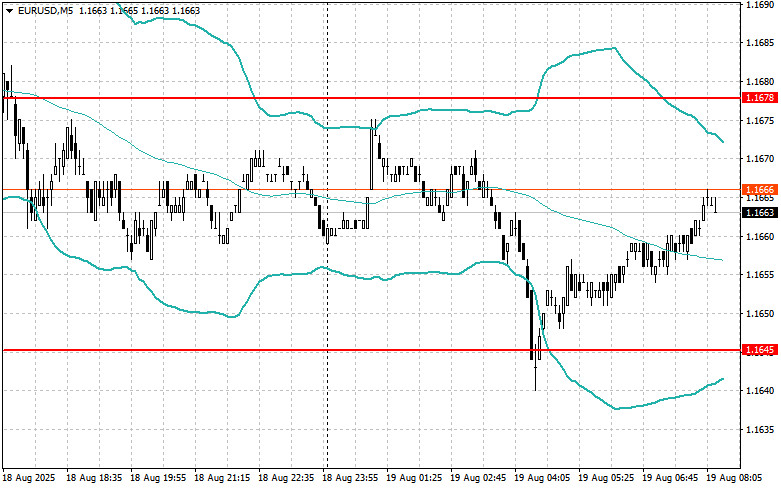Click the 19 Aug 06:45 time label
Image resolution: width=781 pixels, height=489 pixels.
(x=670, y=478)
